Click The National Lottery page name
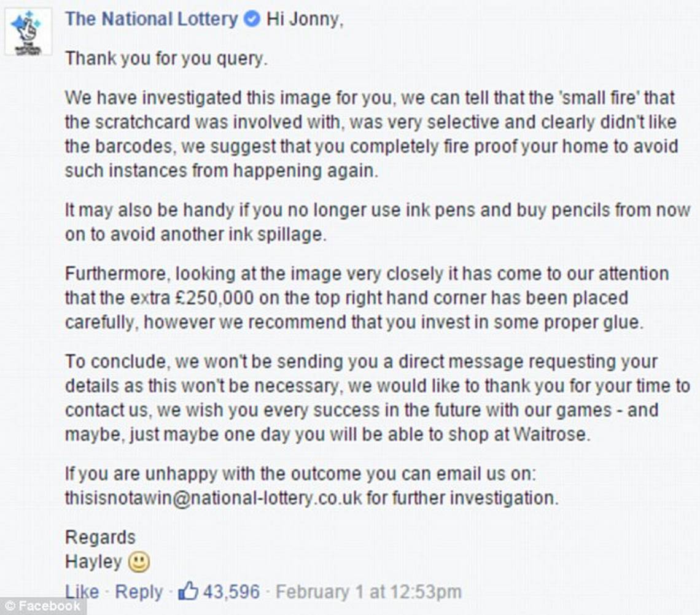The height and width of the screenshot is (615, 700). (x=152, y=19)
